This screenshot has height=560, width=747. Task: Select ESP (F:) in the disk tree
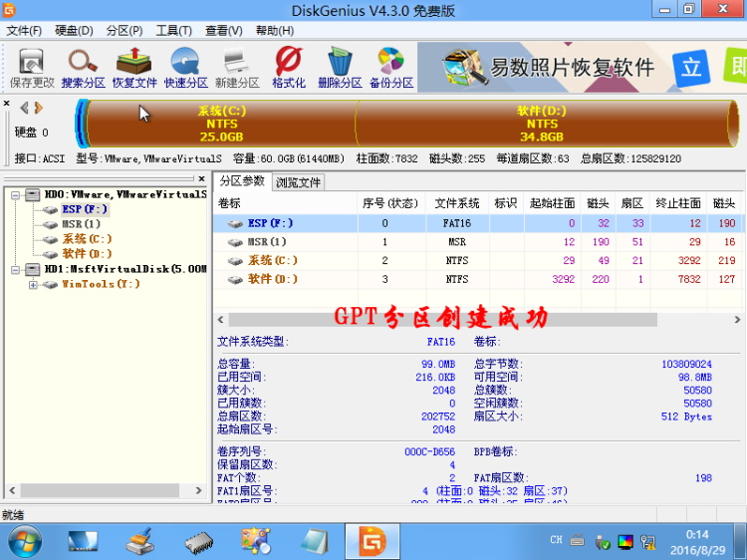(85, 209)
